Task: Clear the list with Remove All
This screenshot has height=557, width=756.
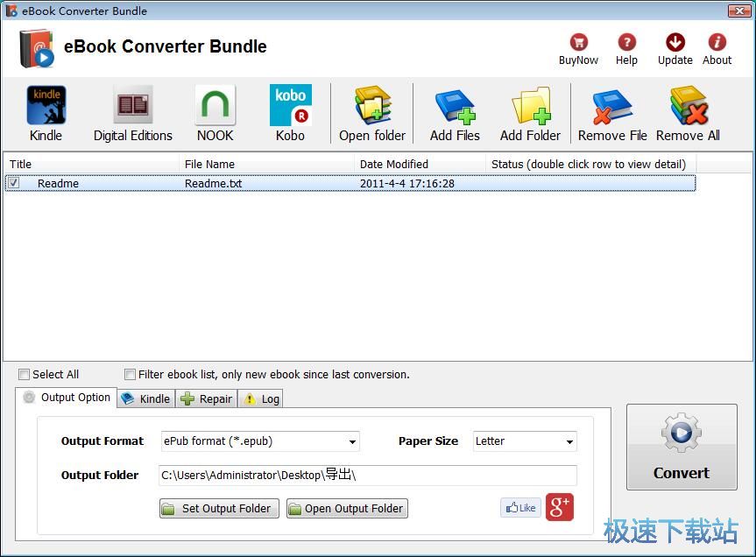Action: [689, 105]
